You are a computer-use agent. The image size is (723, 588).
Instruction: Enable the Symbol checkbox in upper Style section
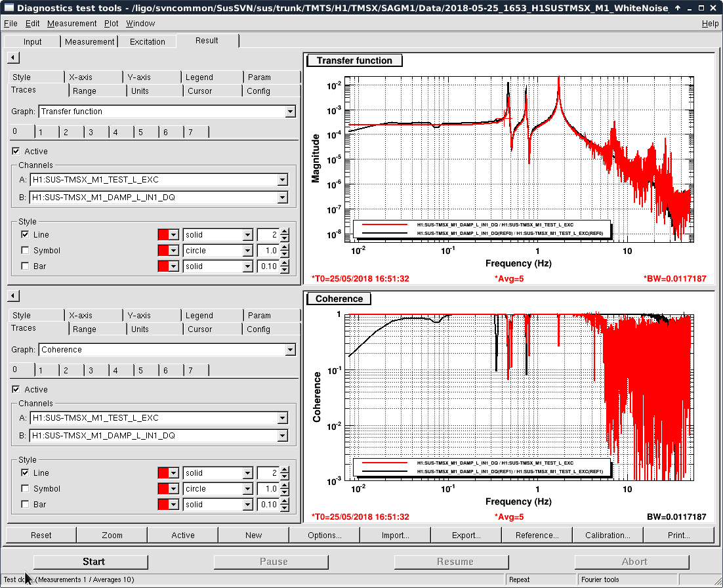pos(25,251)
